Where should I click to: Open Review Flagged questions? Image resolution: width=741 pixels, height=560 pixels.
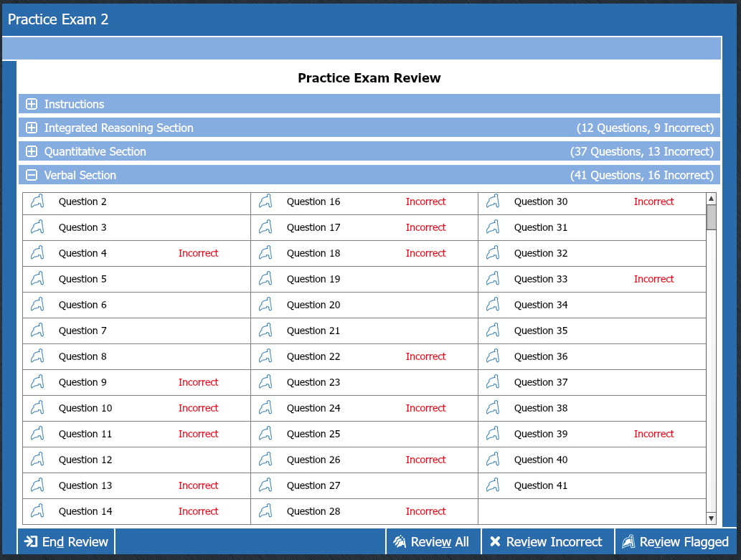pyautogui.click(x=676, y=542)
